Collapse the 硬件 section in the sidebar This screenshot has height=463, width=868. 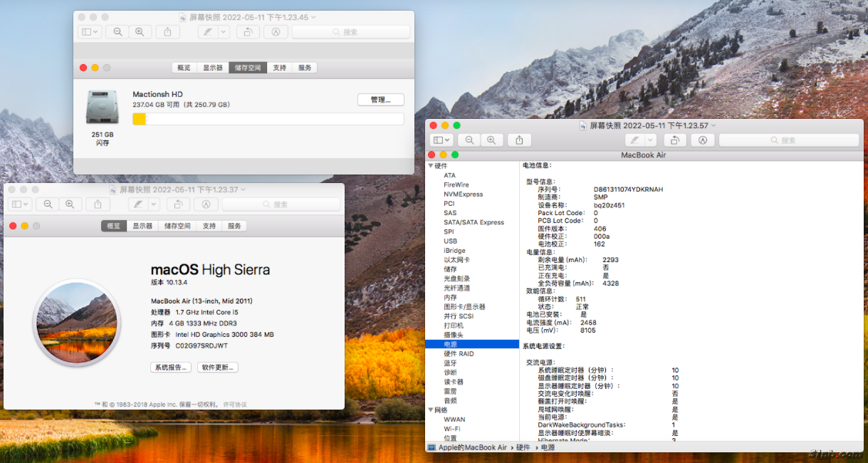coord(431,166)
